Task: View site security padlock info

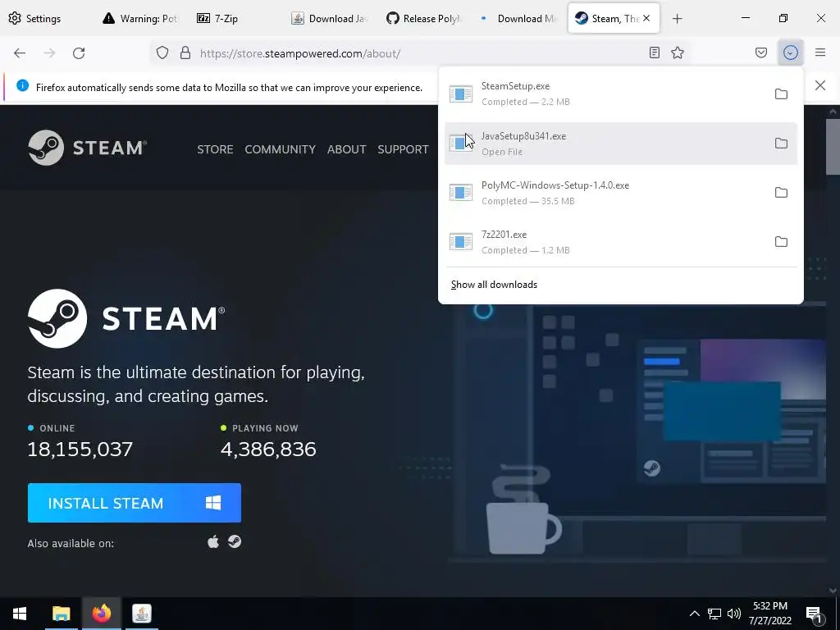Action: pyautogui.click(x=185, y=53)
